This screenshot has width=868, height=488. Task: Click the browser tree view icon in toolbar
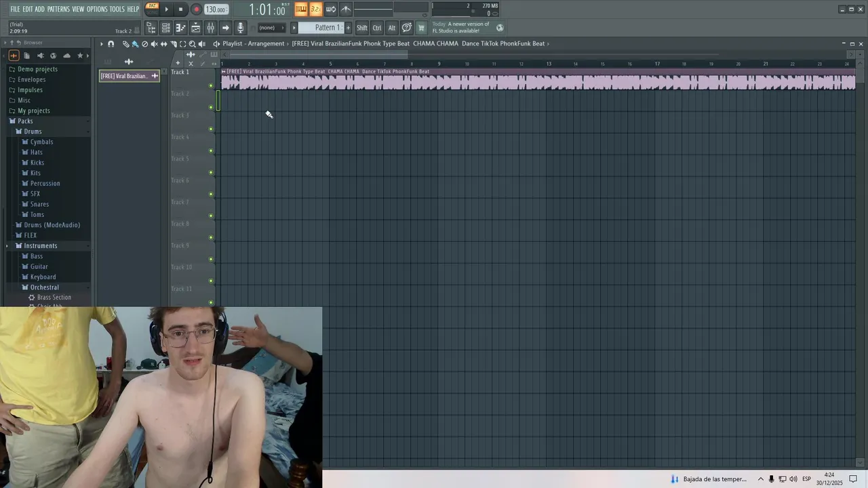[151, 28]
